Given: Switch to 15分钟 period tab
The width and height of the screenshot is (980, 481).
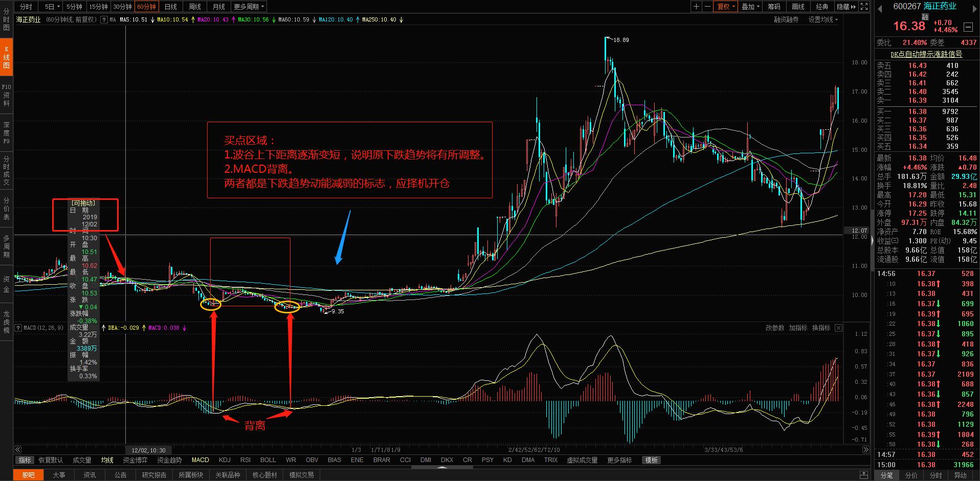Looking at the screenshot, I should tap(98, 7).
